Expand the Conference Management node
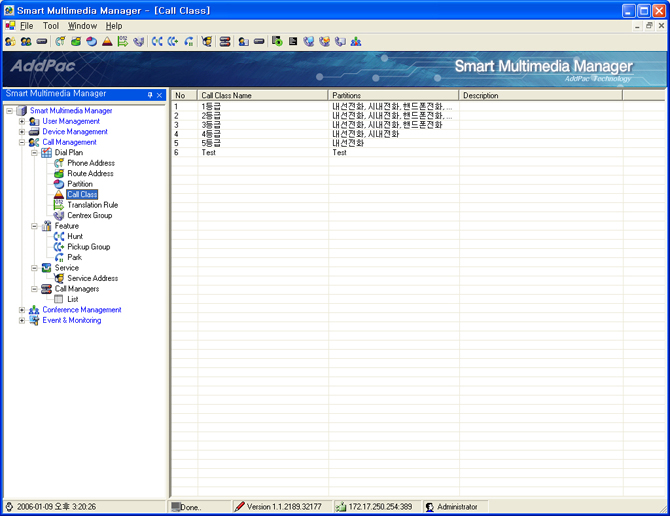 [22, 310]
